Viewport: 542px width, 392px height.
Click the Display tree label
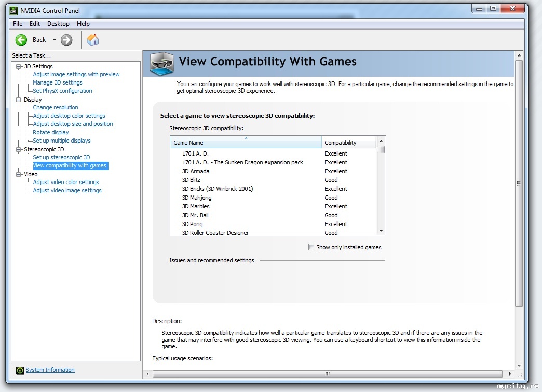[x=33, y=100]
